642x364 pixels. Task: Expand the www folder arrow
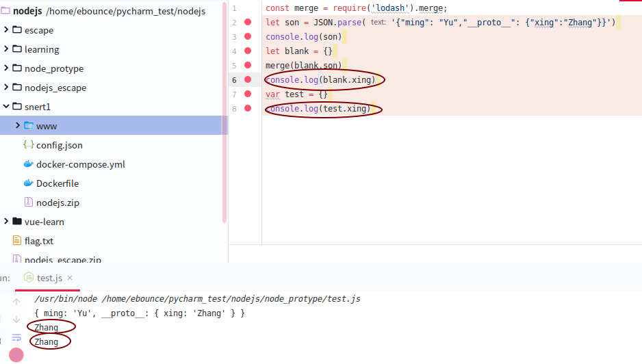tap(18, 126)
